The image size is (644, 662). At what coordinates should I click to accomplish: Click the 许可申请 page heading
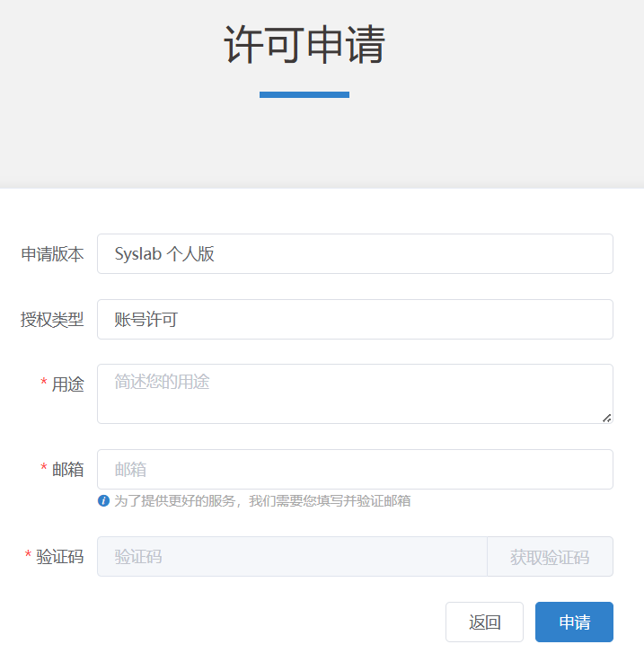click(x=304, y=45)
